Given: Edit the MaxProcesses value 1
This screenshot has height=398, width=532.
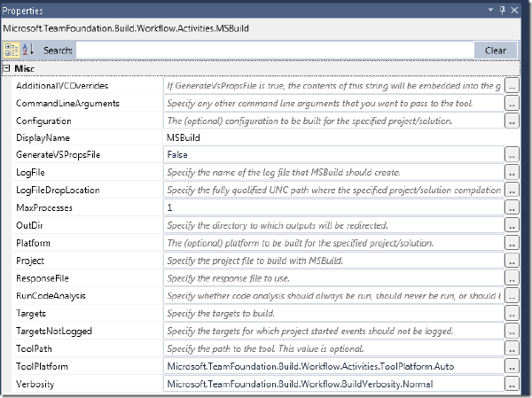Looking at the screenshot, I should (333, 207).
